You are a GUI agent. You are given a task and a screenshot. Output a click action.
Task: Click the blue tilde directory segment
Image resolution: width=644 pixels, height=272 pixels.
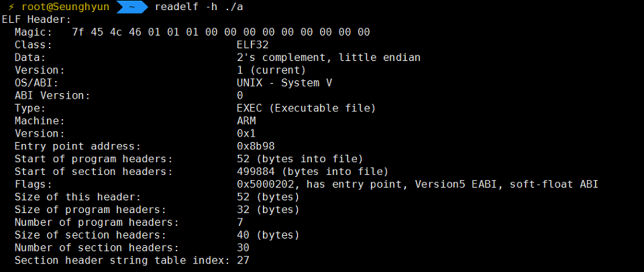click(132, 7)
